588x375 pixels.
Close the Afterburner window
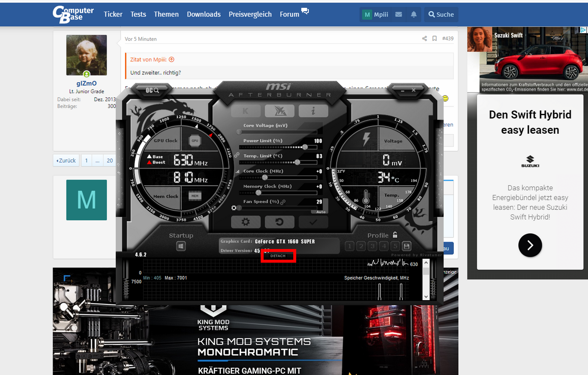413,90
